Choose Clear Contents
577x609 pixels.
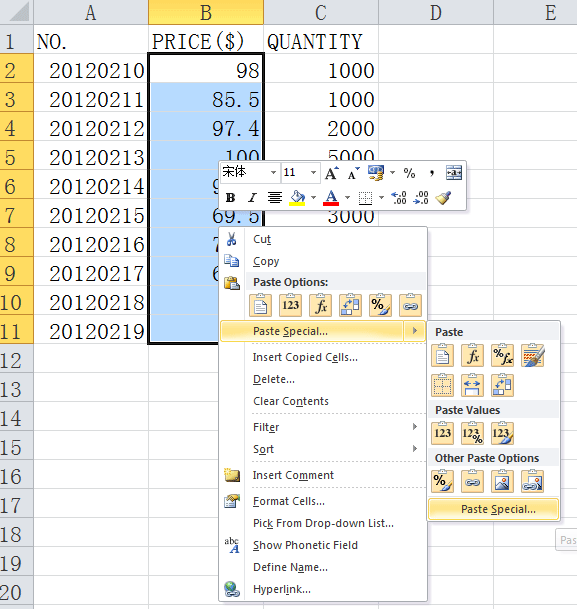coord(291,401)
